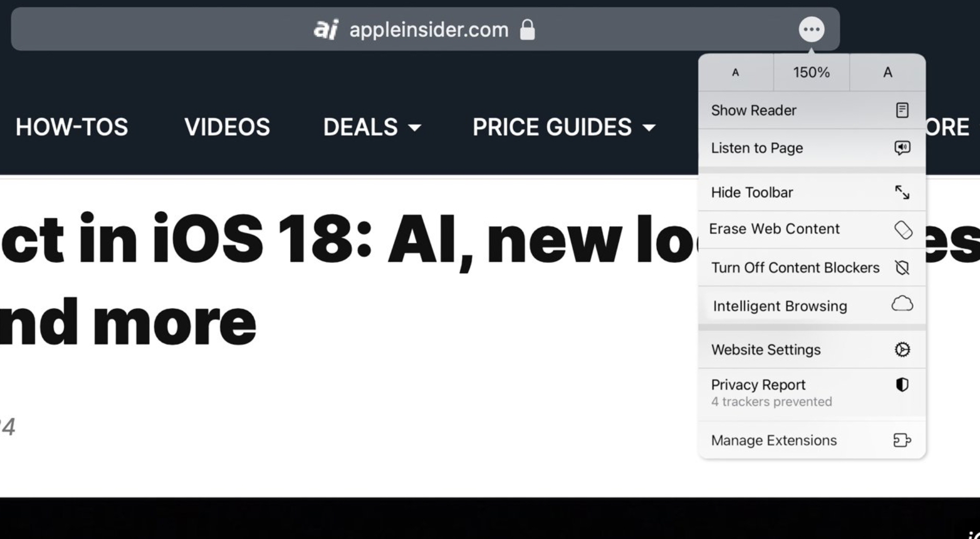Viewport: 980px width, 539px height.
Task: Click the shield icon for Privacy Report
Action: tap(902, 385)
